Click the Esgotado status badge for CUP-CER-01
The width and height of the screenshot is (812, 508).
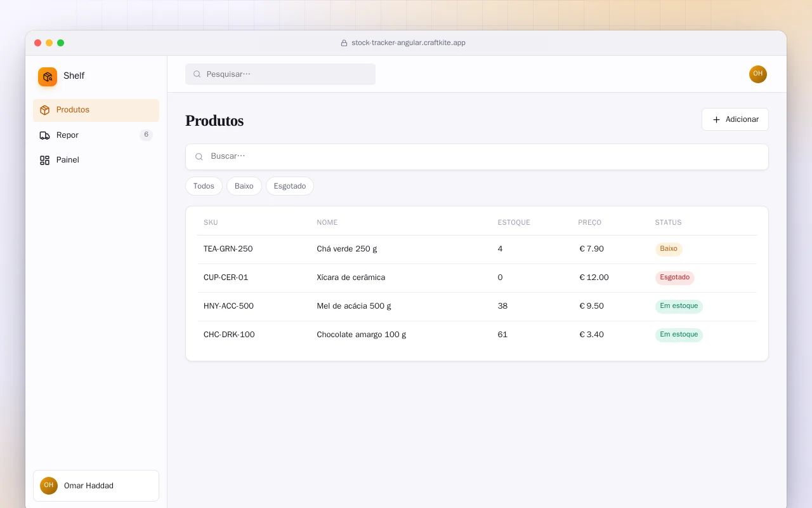[x=675, y=277]
